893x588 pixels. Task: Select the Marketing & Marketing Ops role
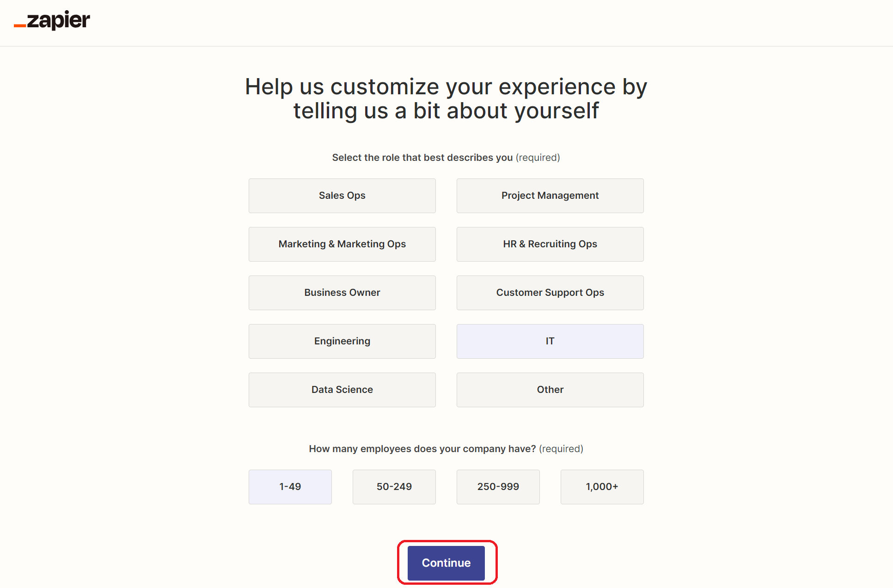(342, 244)
